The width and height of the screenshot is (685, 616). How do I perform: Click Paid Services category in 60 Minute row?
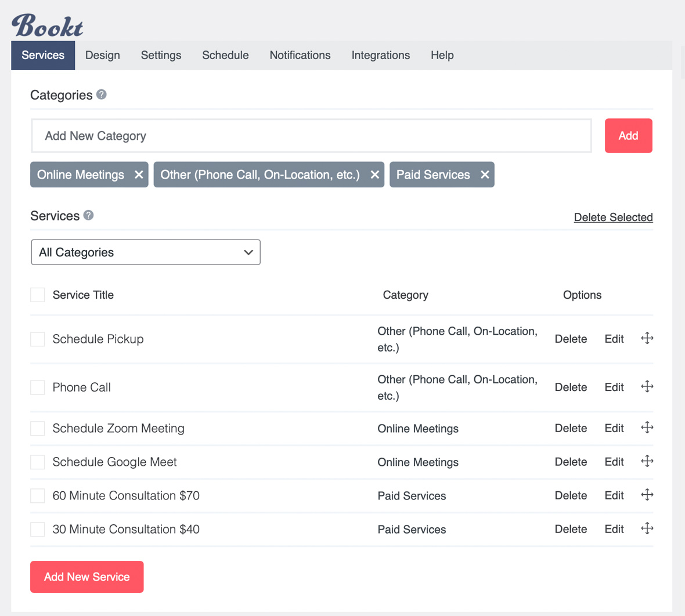pos(412,496)
